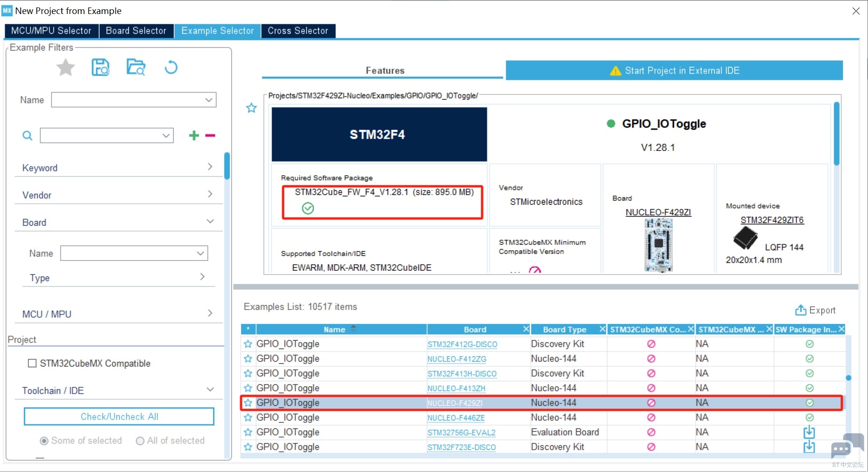
Task: Click the examples list scrollbar handle
Action: click(x=848, y=378)
